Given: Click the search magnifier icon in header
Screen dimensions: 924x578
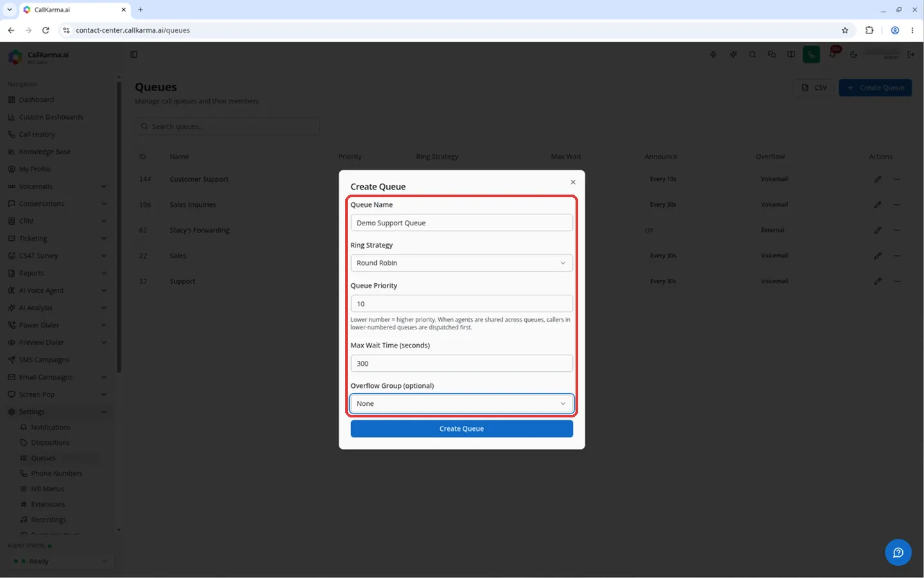Looking at the screenshot, I should [x=753, y=55].
